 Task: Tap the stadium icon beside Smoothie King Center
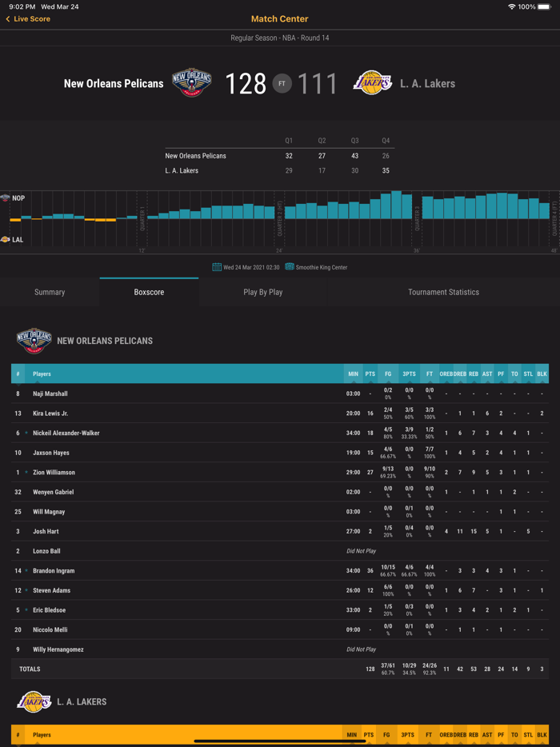290,267
